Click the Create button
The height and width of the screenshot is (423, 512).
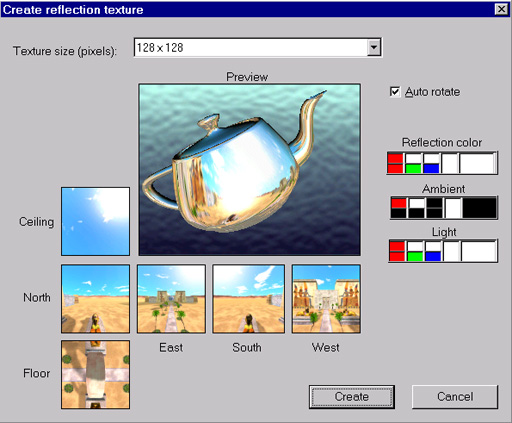(x=352, y=397)
